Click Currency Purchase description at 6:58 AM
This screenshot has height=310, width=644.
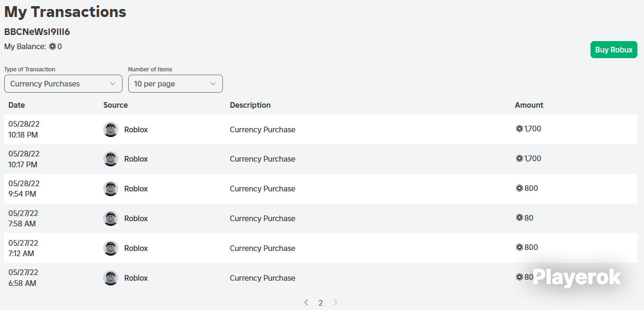coord(263,278)
